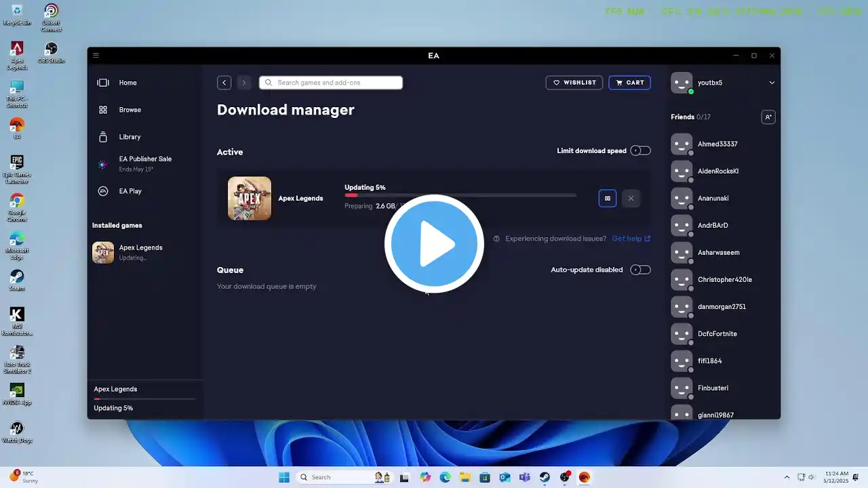Pause the Apex Legends update
Image resolution: width=868 pixels, height=488 pixels.
pyautogui.click(x=608, y=199)
